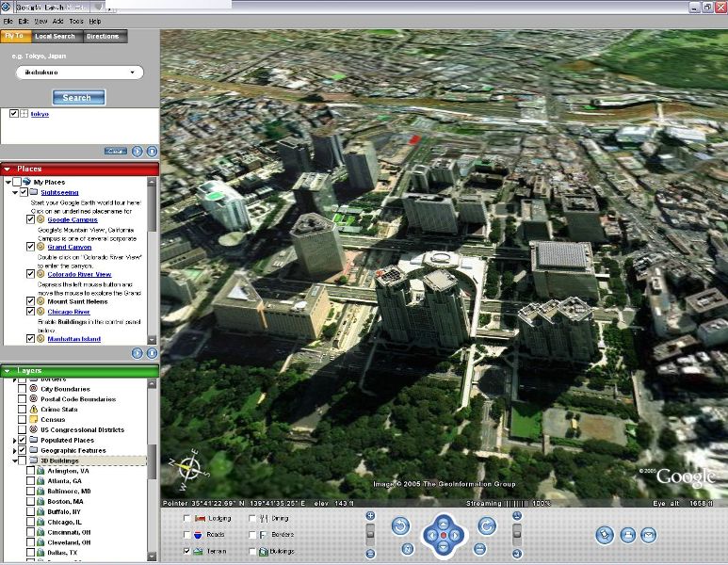This screenshot has width=728, height=565.
Task: Click the compass on the map
Action: click(x=189, y=469)
